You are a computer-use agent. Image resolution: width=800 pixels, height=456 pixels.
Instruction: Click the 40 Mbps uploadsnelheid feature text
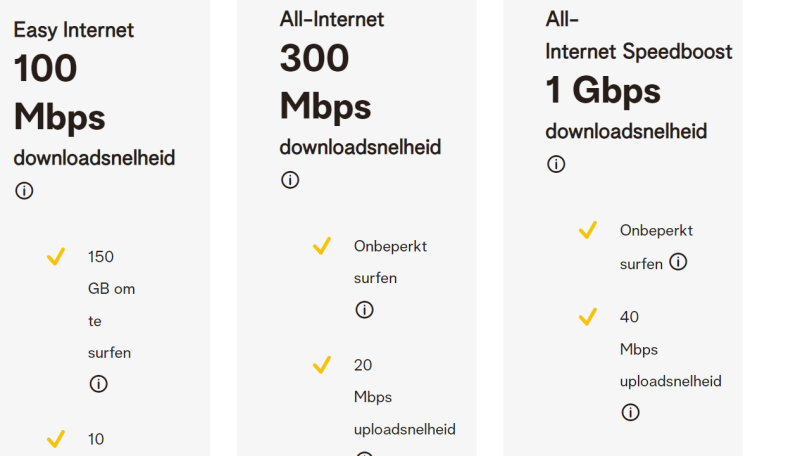pos(670,349)
